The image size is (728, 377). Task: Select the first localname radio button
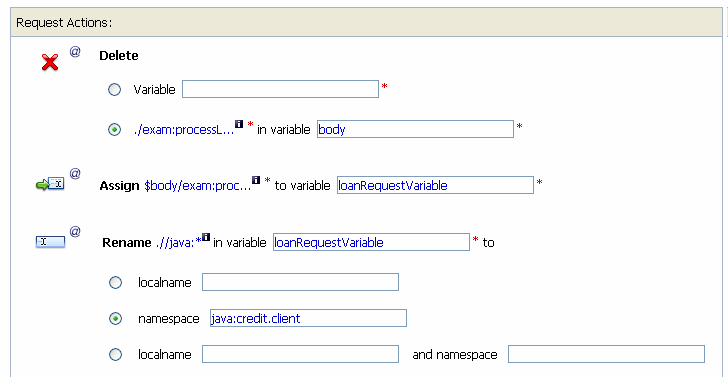(x=115, y=283)
